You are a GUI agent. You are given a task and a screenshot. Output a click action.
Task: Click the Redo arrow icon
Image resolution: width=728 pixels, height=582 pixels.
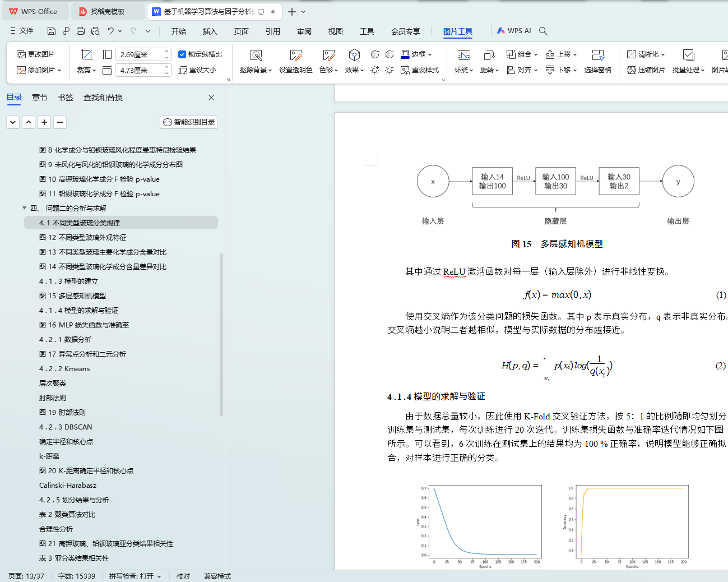(133, 31)
